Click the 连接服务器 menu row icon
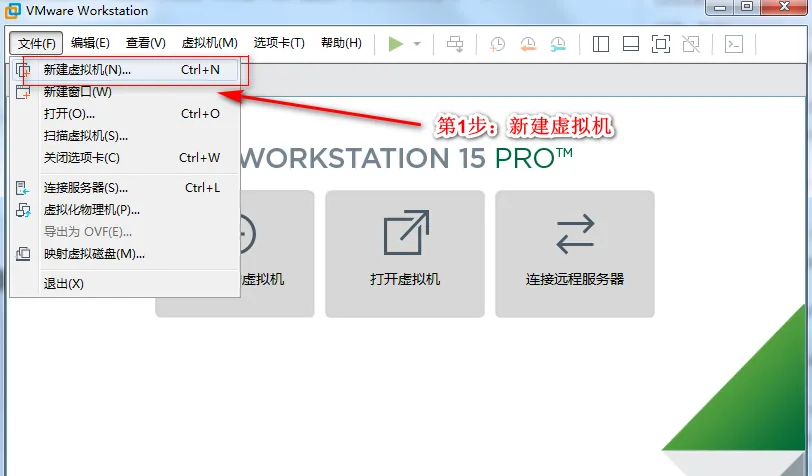Viewport: 812px width, 476px height. (23, 188)
